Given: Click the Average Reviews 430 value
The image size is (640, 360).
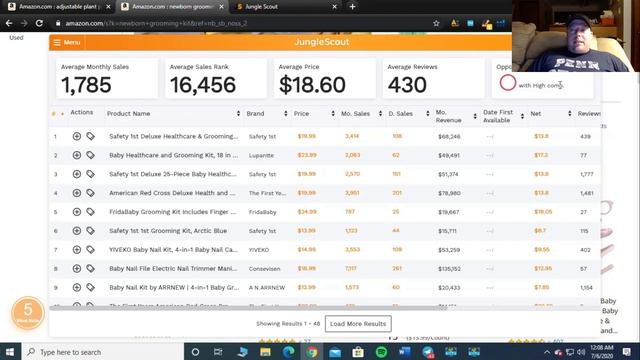Looking at the screenshot, I should click(x=407, y=85).
